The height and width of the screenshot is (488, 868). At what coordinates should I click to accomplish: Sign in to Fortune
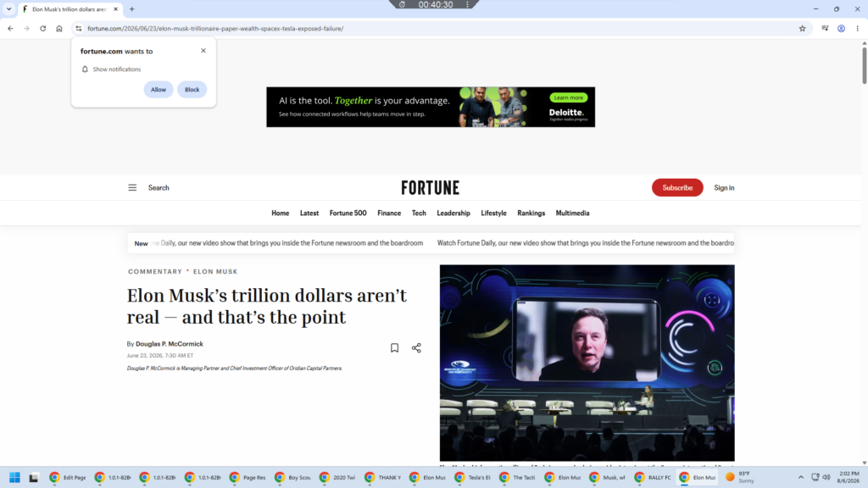tap(724, 187)
